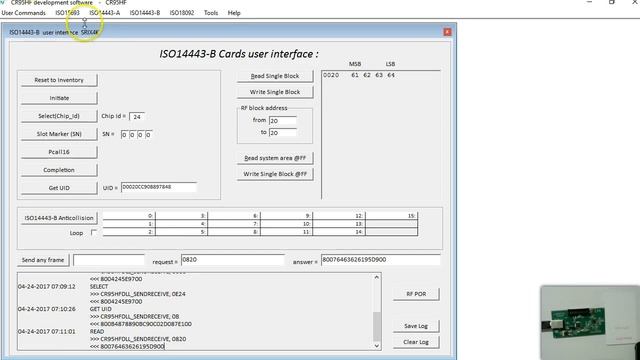Click the log scrollbar up arrow

pyautogui.click(x=377, y=278)
